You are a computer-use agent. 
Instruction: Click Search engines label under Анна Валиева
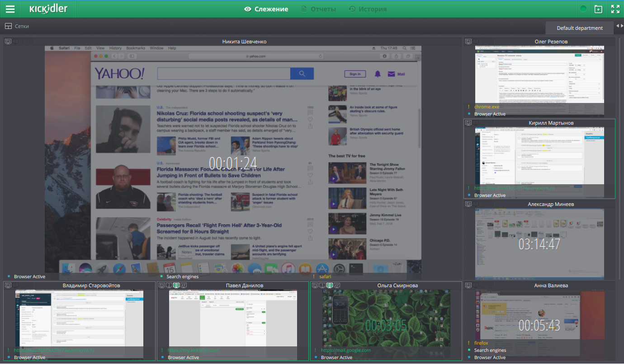pyautogui.click(x=490, y=350)
